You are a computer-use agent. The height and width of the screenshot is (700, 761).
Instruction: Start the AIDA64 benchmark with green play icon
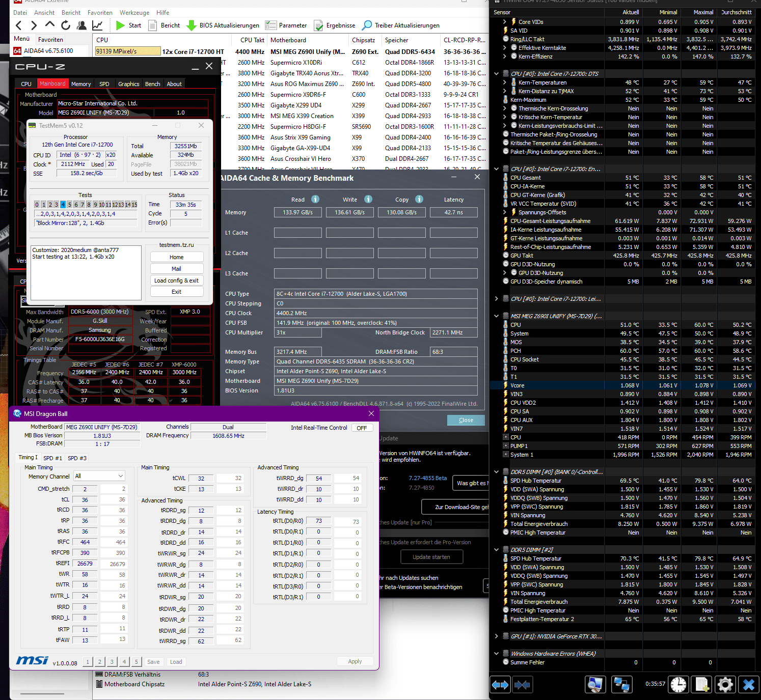coord(120,25)
